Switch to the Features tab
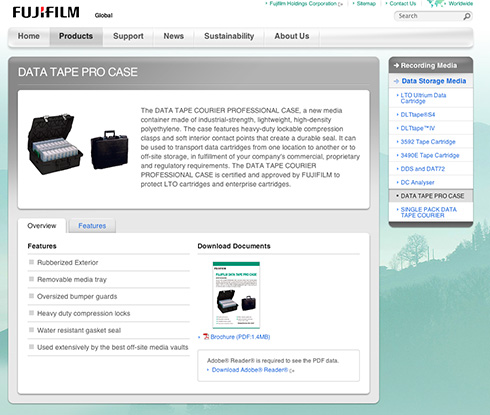 [x=92, y=226]
